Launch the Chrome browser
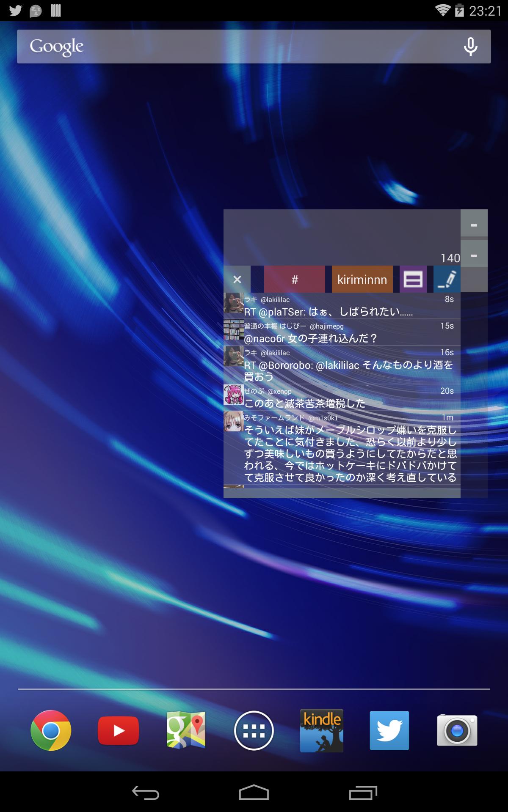Viewport: 508px width, 812px height. coord(51,730)
